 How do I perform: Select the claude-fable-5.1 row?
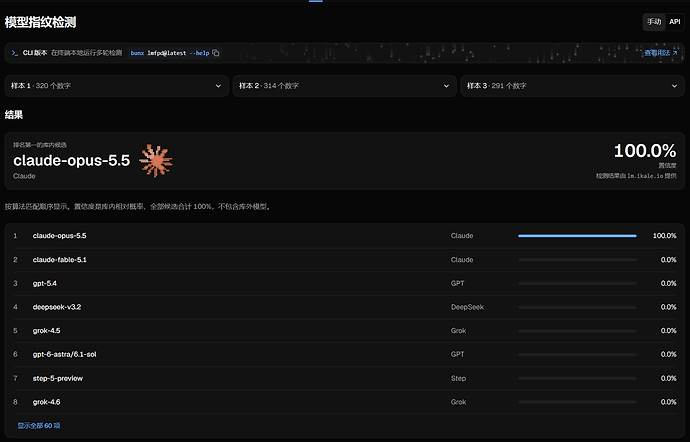coord(345,260)
